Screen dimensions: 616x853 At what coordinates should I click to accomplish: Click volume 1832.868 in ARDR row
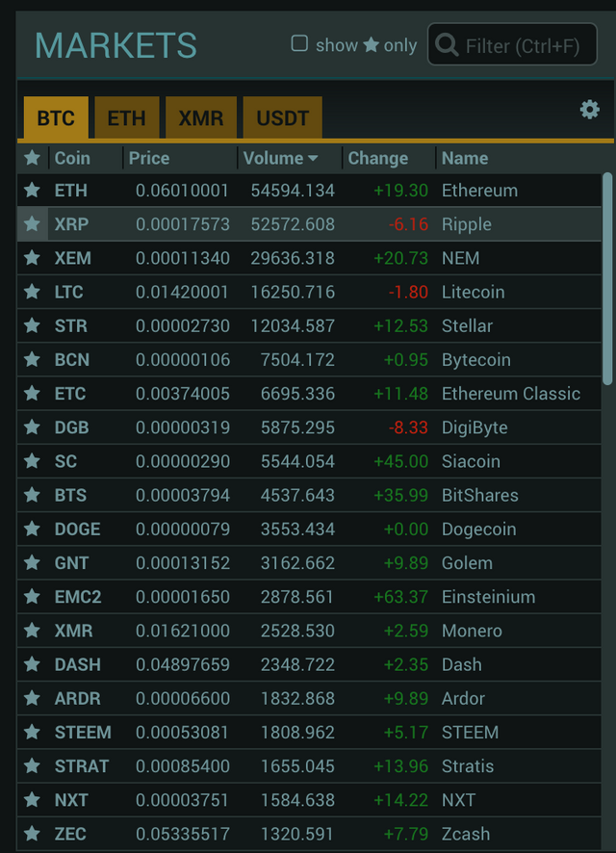pyautogui.click(x=297, y=698)
